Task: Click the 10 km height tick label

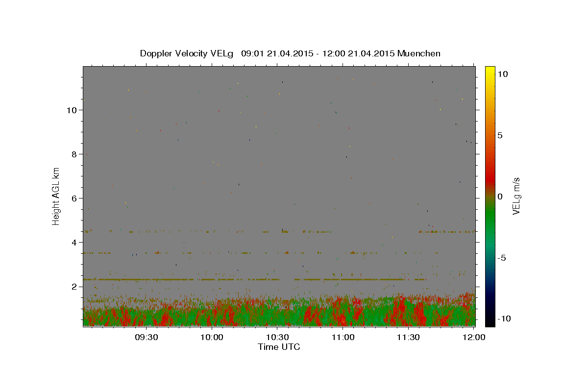Action: click(72, 110)
